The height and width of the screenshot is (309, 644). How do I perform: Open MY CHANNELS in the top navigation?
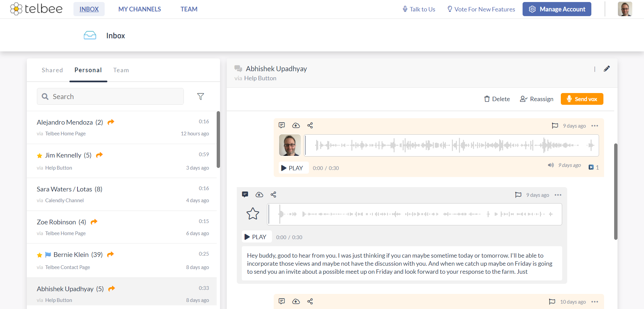(140, 9)
